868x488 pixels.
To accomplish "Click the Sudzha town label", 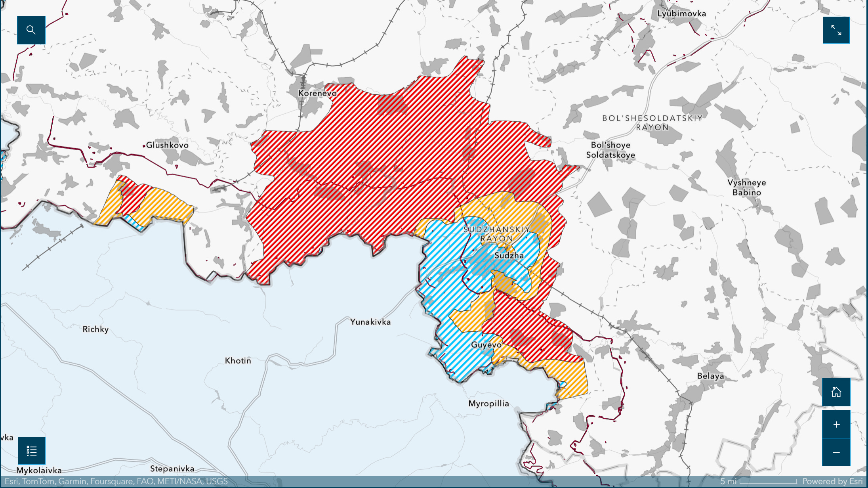I will pyautogui.click(x=509, y=256).
